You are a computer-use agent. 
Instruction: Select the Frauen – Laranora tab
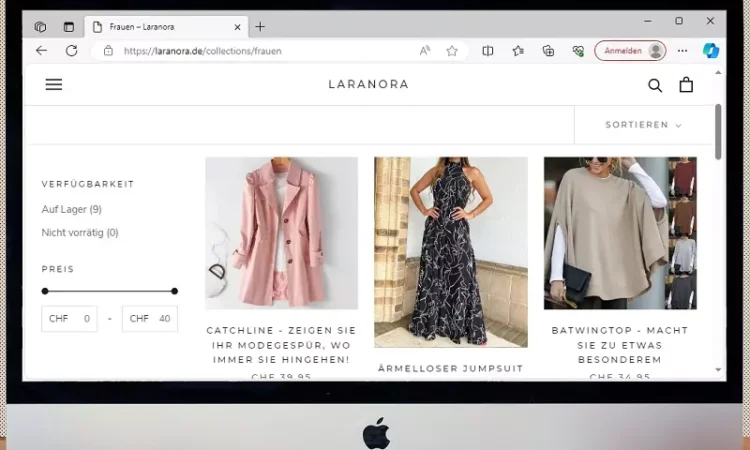click(166, 27)
